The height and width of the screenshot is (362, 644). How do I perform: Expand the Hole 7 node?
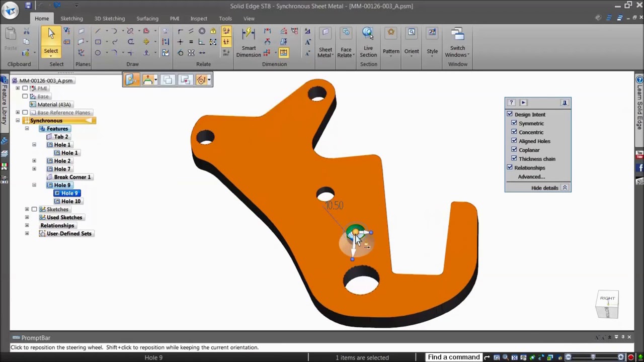tap(34, 169)
